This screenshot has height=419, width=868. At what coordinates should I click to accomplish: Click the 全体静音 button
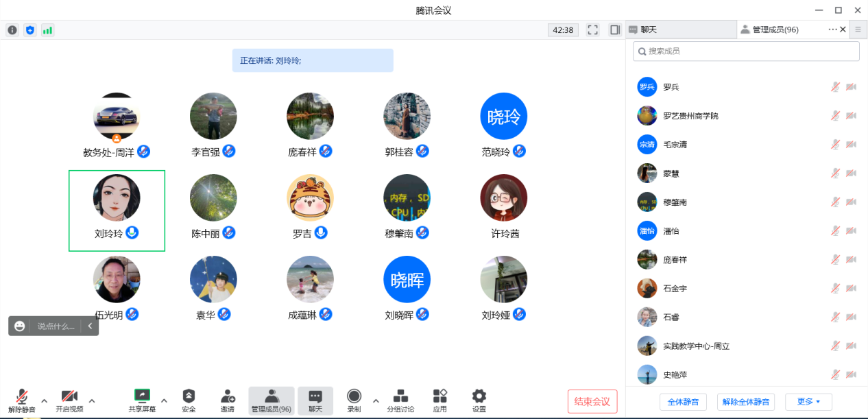click(683, 402)
